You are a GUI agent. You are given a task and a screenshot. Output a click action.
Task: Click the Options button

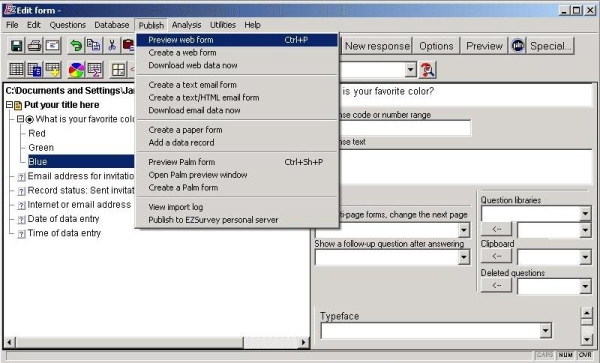coord(436,46)
